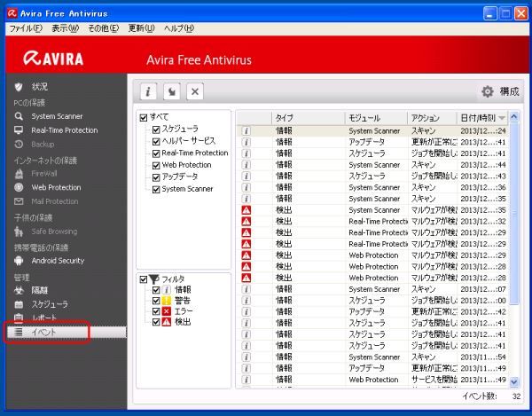Open レポート reports in sidebar
This screenshot has width=532, height=416.
click(x=35, y=318)
